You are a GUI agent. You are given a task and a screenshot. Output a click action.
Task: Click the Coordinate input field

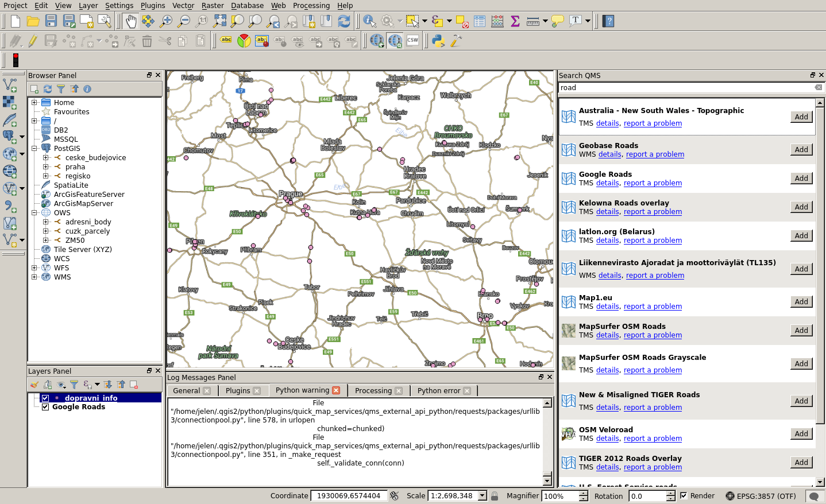[x=349, y=496]
